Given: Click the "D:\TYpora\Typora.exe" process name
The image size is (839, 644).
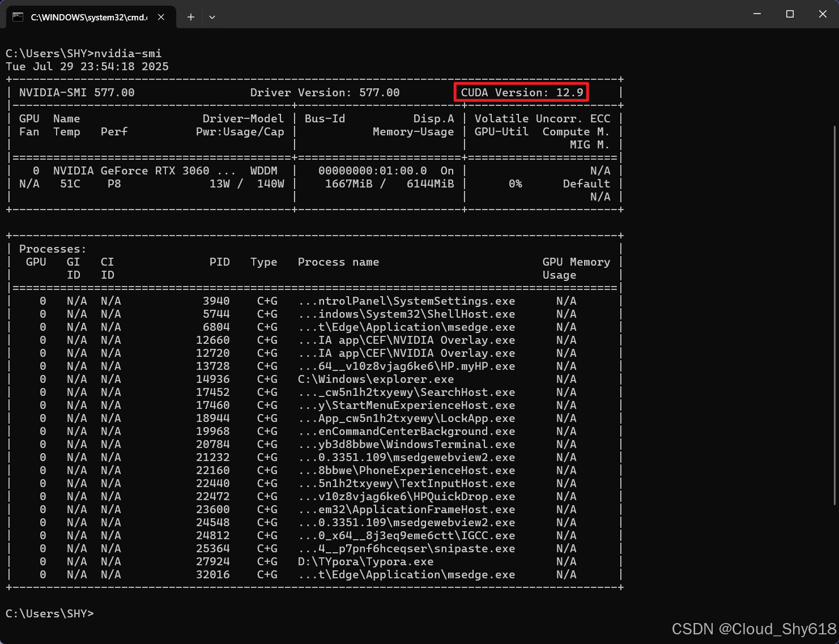Looking at the screenshot, I should pos(366,561).
